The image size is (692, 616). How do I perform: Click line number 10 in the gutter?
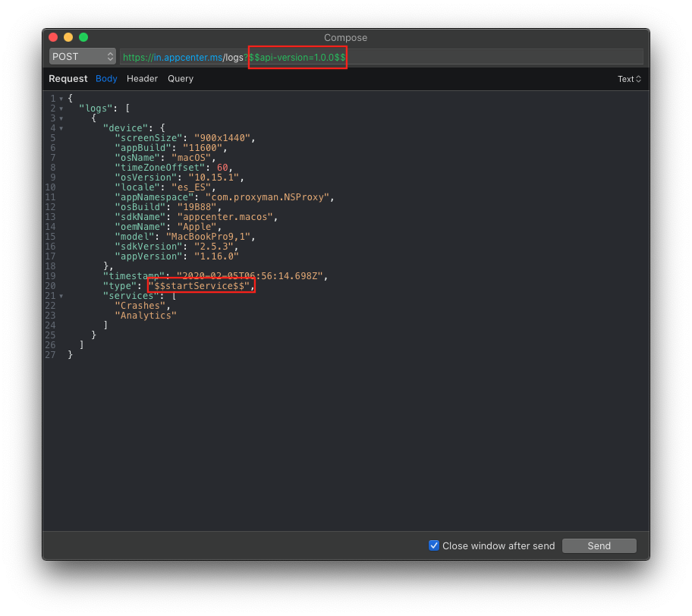click(50, 187)
